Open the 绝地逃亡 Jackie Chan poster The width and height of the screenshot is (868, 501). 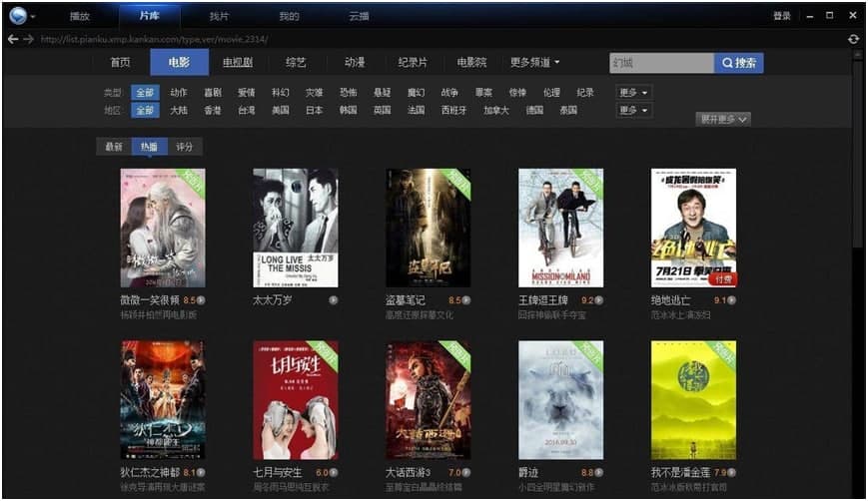693,228
